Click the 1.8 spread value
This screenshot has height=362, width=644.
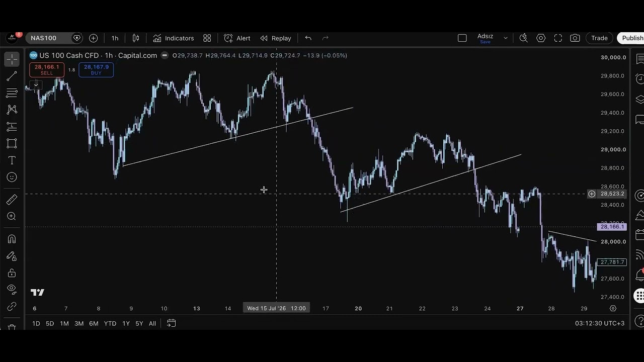[71, 70]
